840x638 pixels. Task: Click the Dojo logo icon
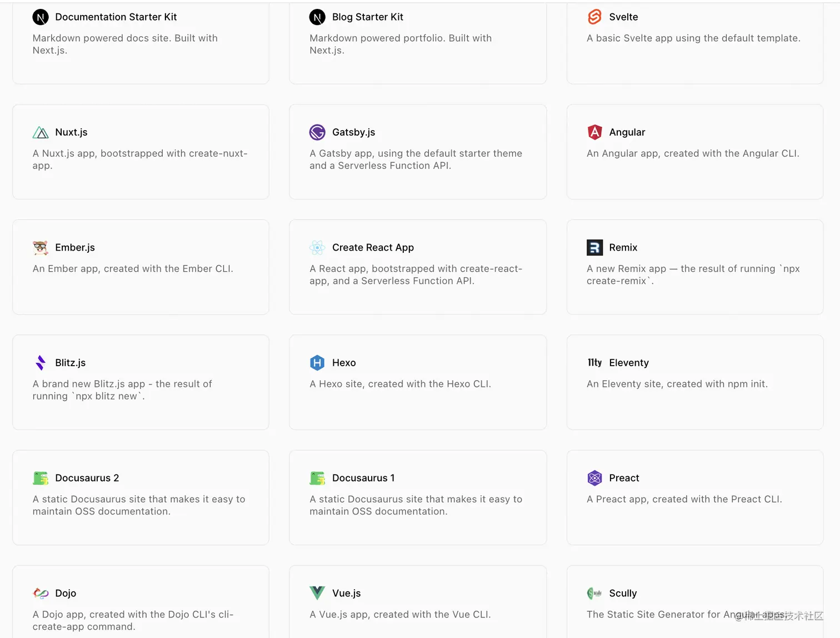41,594
